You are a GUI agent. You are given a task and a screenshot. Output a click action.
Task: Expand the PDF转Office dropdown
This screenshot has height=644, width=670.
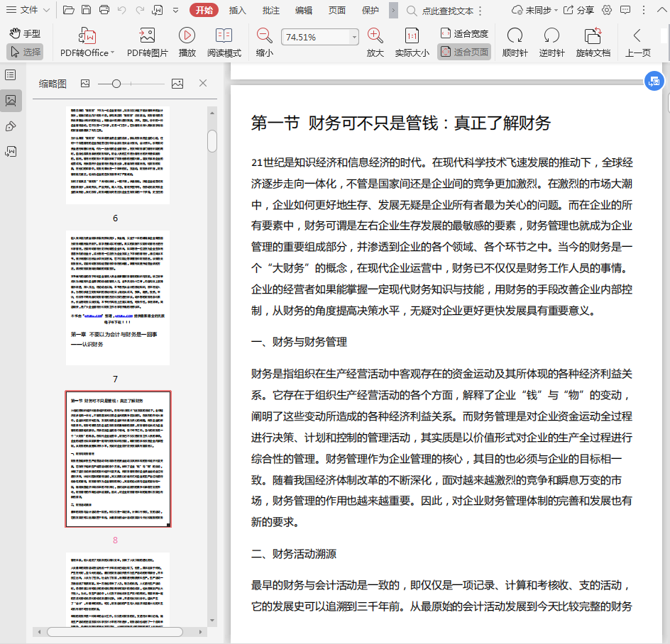point(113,52)
